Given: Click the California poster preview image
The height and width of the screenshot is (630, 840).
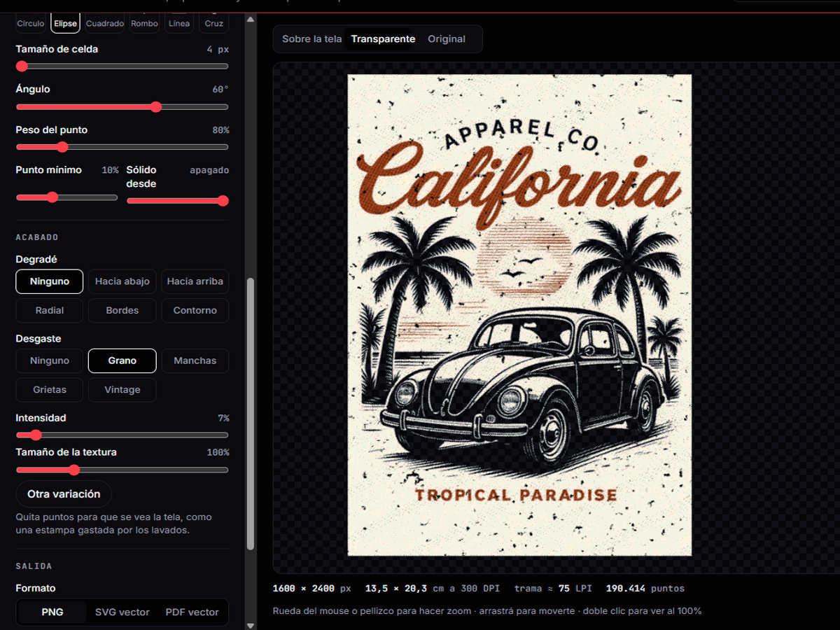Looking at the screenshot, I should point(519,315).
